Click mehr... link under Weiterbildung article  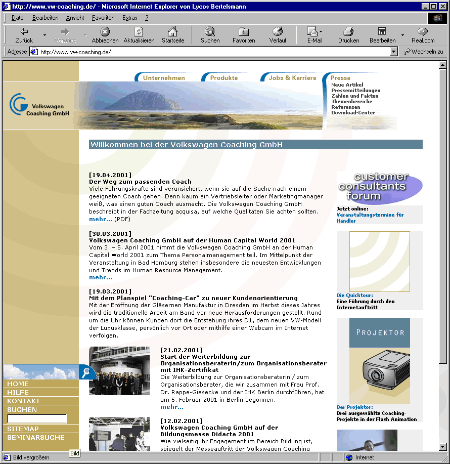click(172, 407)
